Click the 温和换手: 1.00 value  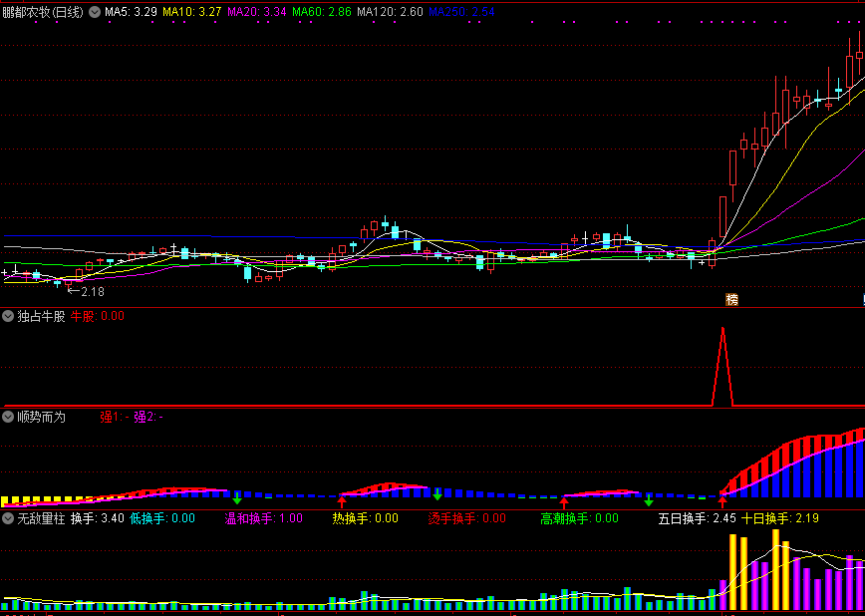click(x=264, y=519)
